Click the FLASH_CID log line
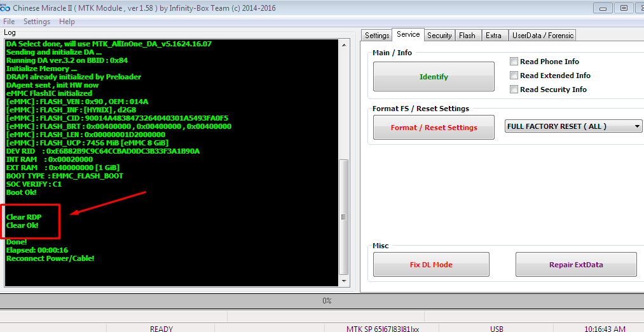 pos(117,118)
